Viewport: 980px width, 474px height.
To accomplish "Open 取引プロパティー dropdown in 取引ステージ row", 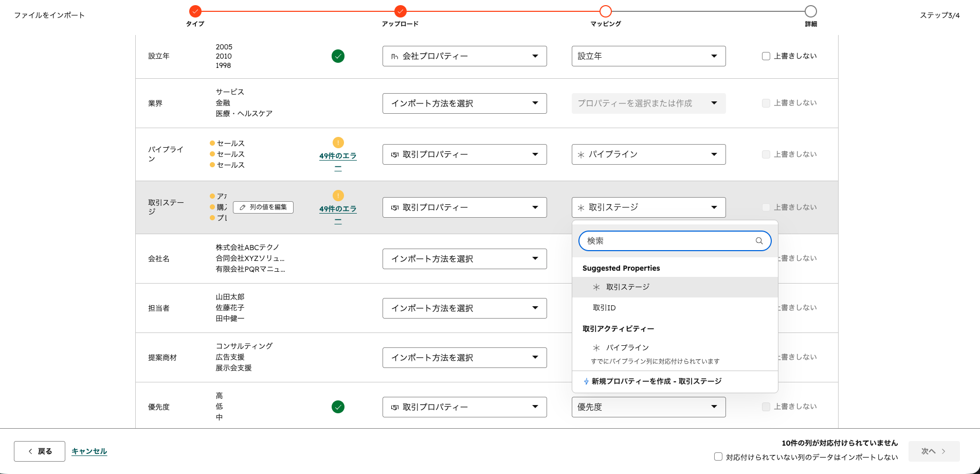I will [464, 207].
